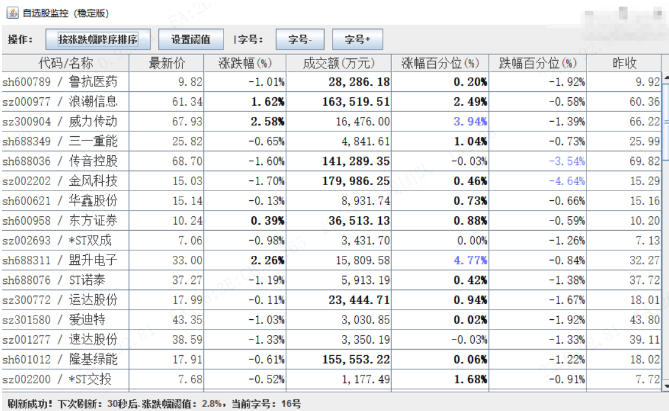Image resolution: width=669 pixels, height=411 pixels.
Task: Click blue 3.94% percentile for 威力传动
Action: pyautogui.click(x=470, y=122)
